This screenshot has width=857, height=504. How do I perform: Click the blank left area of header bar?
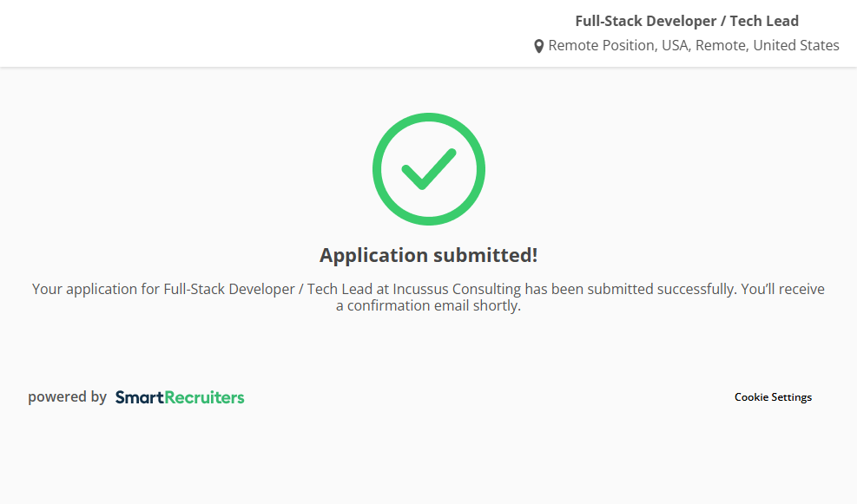pos(217,33)
